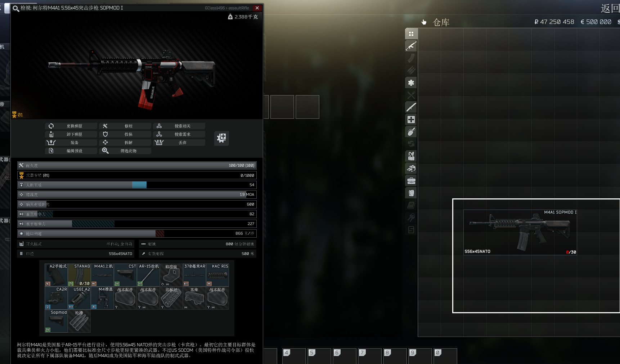Select 筛选此物 filter by item

(x=125, y=151)
